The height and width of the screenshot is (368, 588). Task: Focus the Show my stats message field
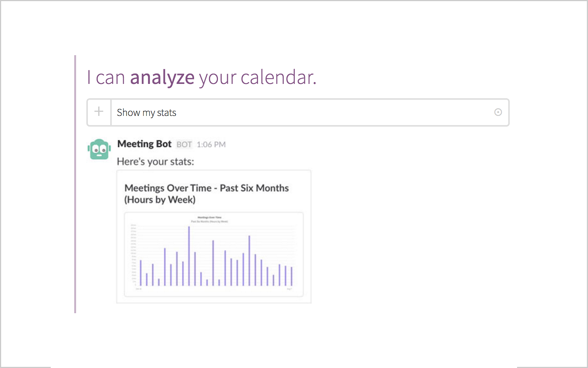[x=310, y=112]
